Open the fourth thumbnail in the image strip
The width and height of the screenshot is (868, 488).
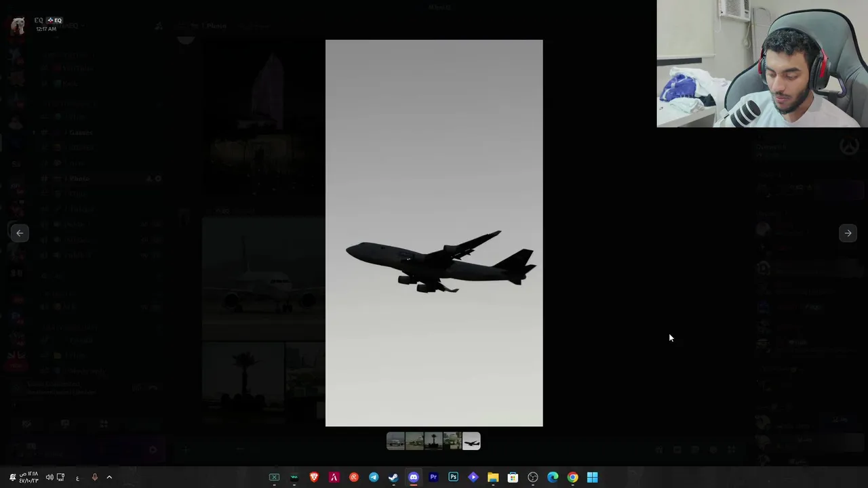[452, 442]
